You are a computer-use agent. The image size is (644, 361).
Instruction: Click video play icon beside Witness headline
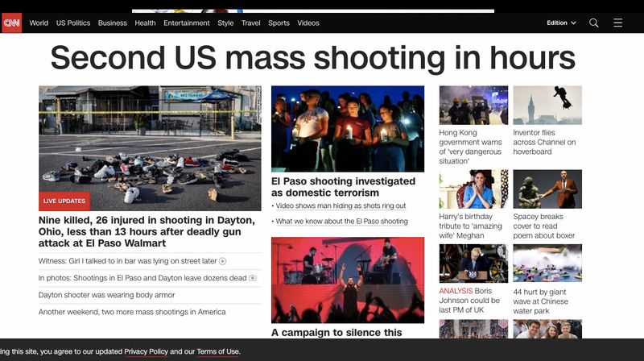pos(223,261)
